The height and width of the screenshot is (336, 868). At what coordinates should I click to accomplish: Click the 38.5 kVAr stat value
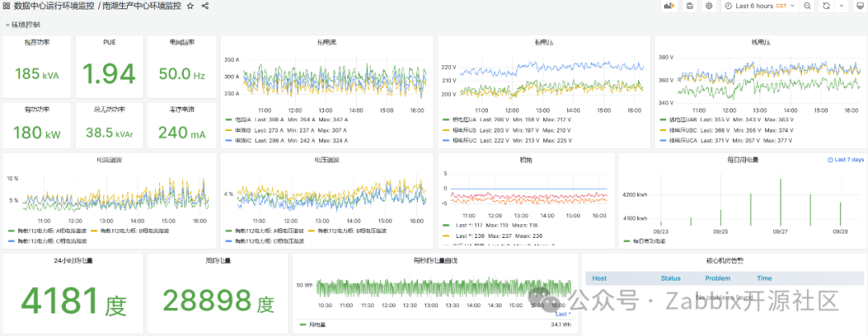point(109,133)
